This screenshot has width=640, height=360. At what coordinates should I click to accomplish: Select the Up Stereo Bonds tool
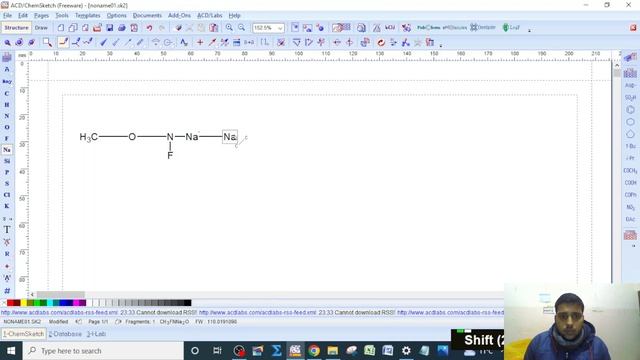104,42
